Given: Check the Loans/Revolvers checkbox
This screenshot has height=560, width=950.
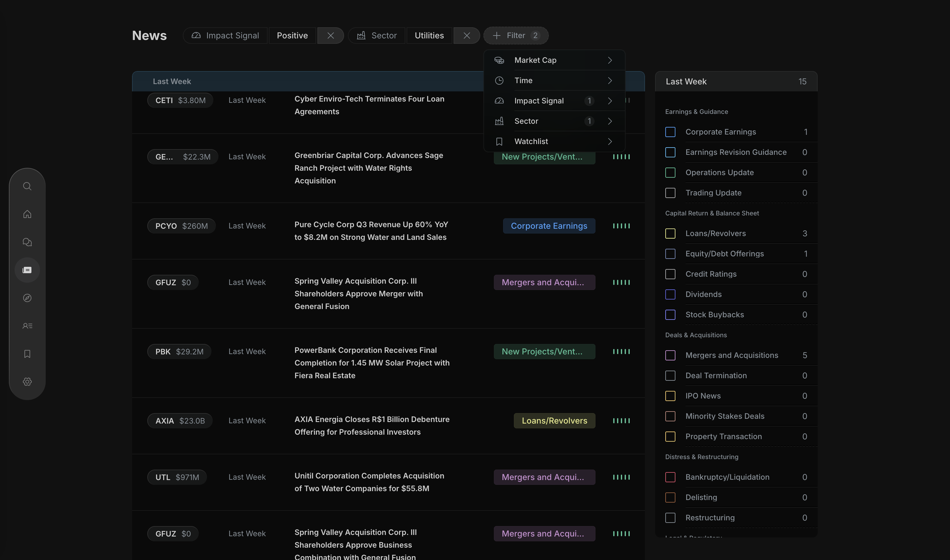Looking at the screenshot, I should pos(670,234).
